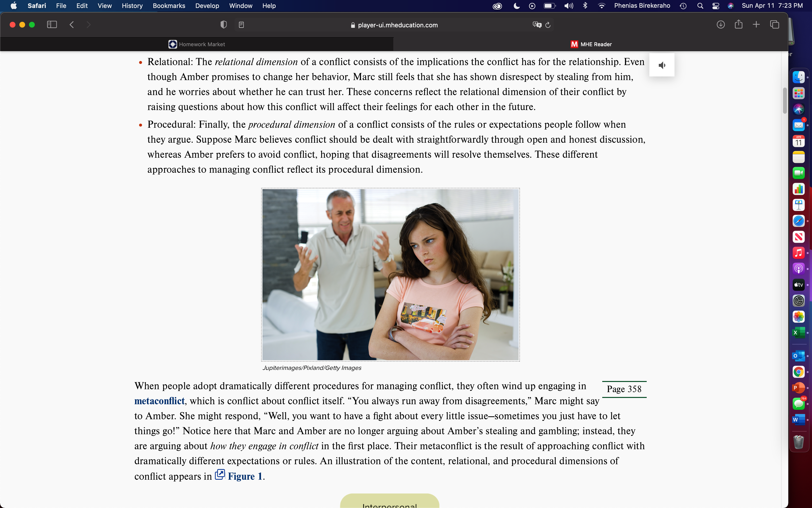Open Excel from the Dock

coord(798,333)
